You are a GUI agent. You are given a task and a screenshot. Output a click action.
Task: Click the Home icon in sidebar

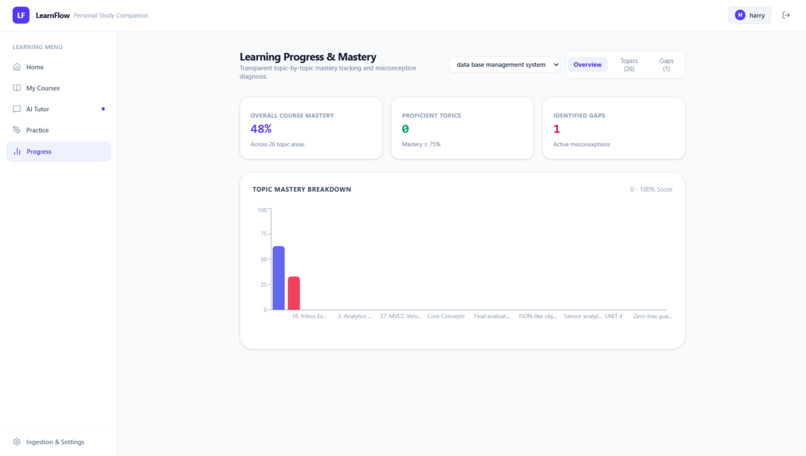(17, 67)
